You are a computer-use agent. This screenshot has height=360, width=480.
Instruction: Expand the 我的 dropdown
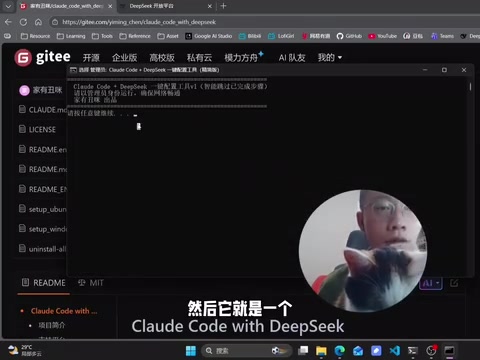tap(330, 58)
